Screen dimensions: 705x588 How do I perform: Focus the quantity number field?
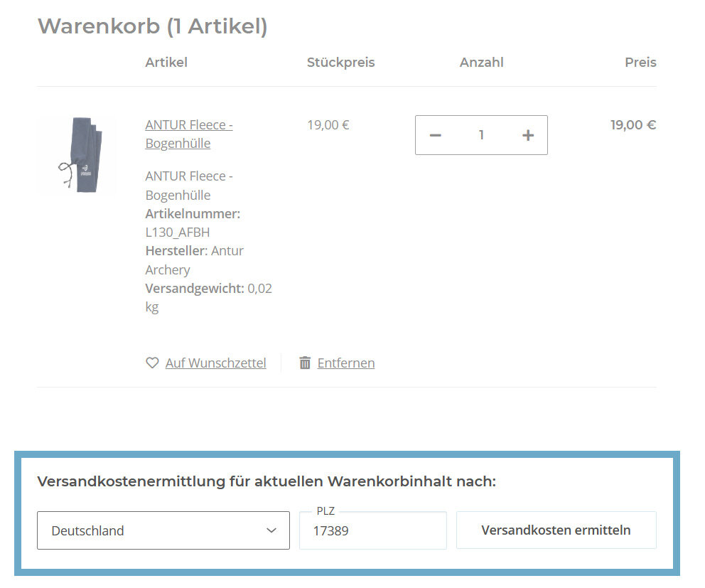pyautogui.click(x=481, y=135)
